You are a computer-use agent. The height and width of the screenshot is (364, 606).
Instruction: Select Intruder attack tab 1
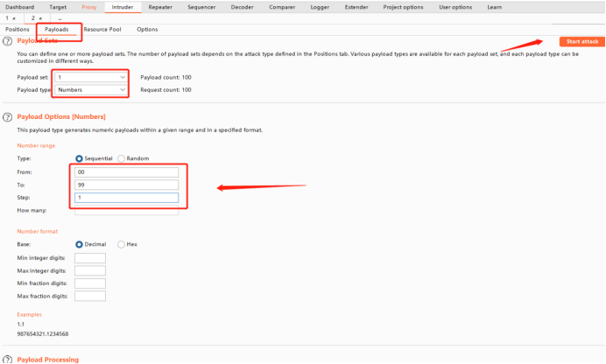click(7, 18)
